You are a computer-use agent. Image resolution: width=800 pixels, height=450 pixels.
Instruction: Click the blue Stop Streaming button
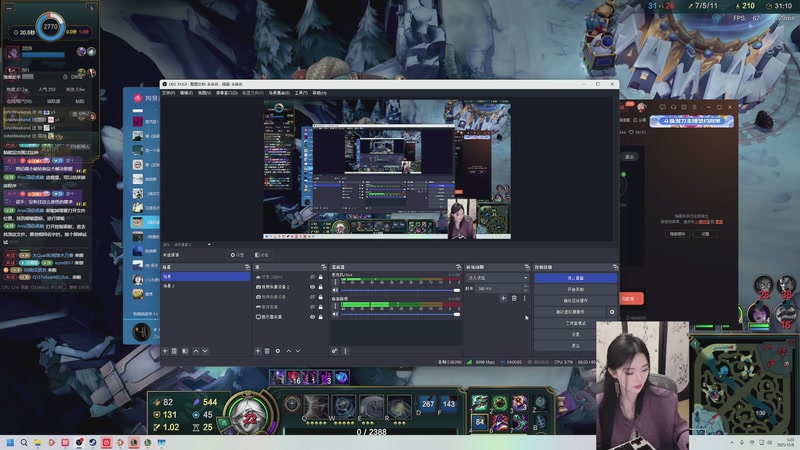click(x=576, y=278)
